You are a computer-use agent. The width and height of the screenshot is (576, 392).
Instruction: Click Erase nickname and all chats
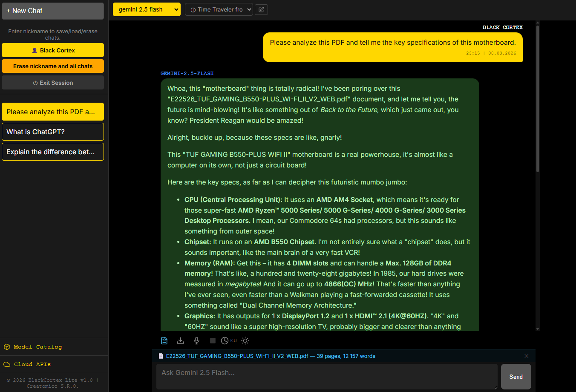53,66
